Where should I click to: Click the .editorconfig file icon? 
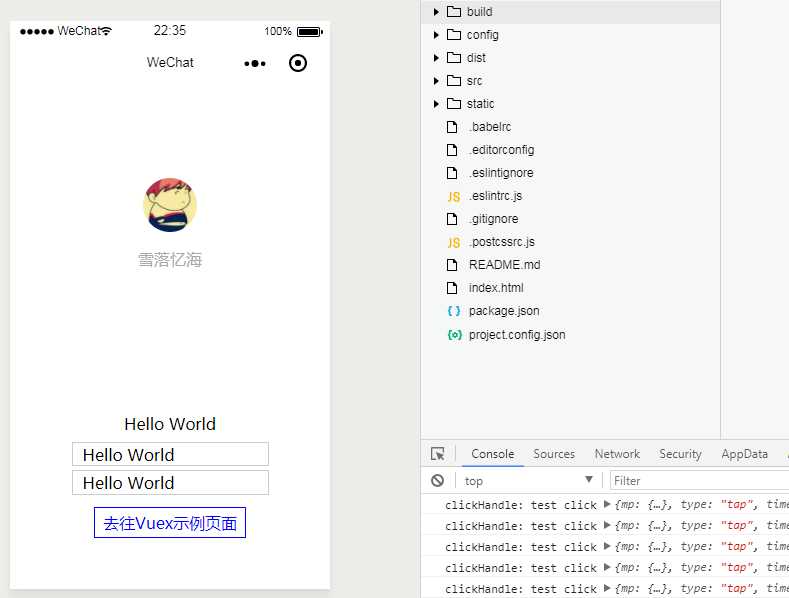coord(452,150)
